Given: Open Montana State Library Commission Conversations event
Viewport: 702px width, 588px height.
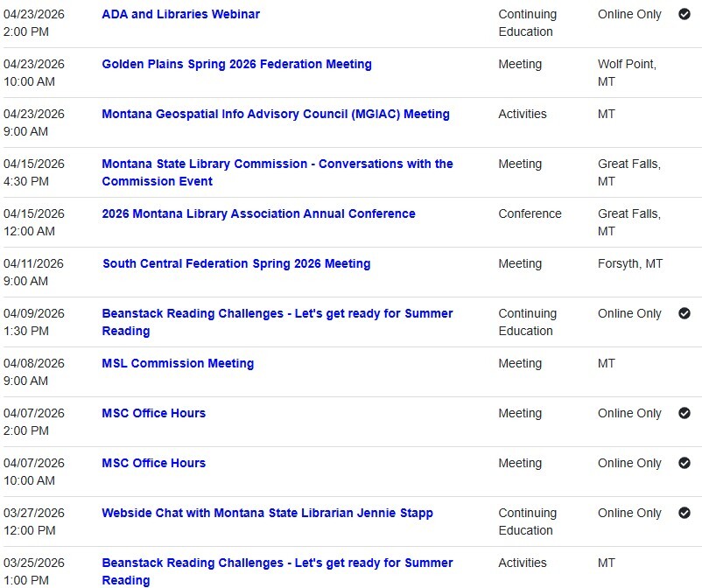Looking at the screenshot, I should 277,172.
